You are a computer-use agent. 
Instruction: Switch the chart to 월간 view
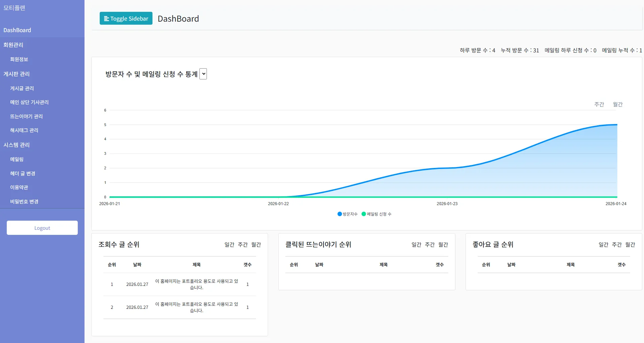click(617, 104)
